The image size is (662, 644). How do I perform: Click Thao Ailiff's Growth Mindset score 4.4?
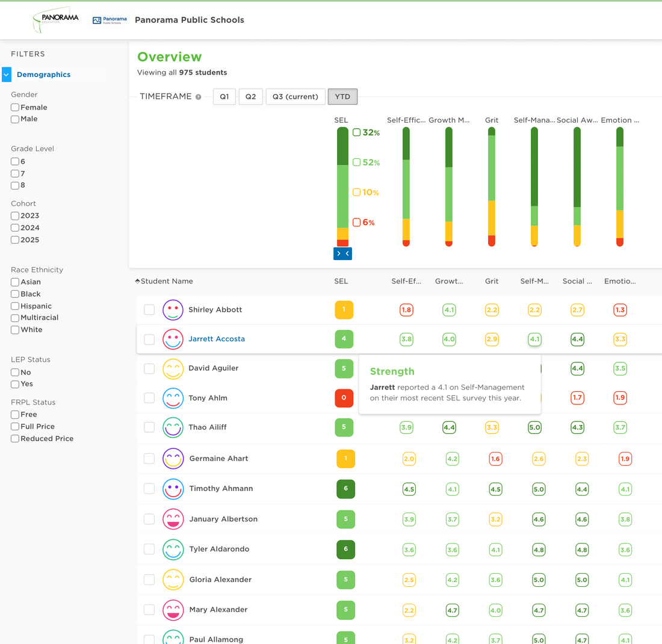pos(449,427)
